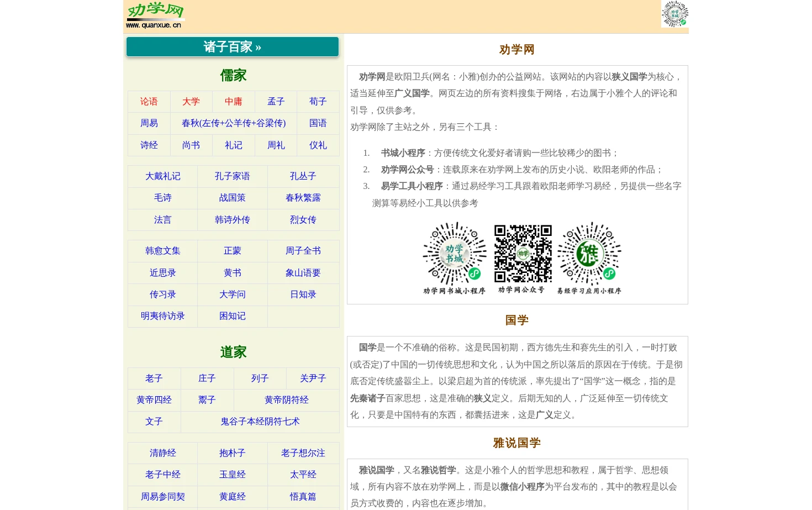Open 周易参同契
812x510 pixels.
click(x=163, y=497)
